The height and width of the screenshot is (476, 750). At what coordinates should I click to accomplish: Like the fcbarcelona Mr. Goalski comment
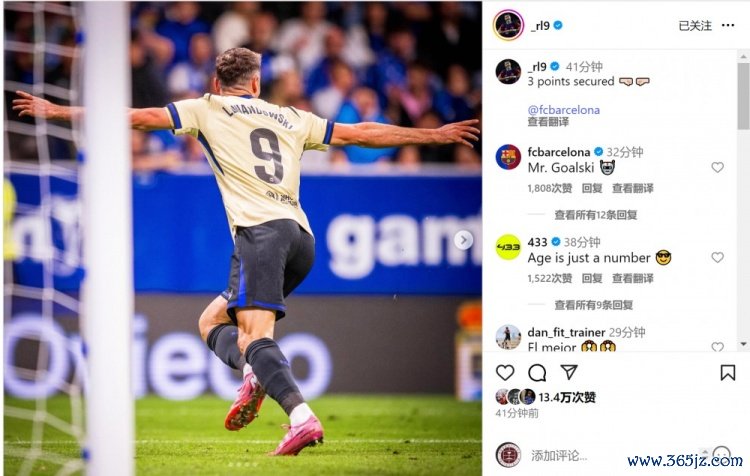[717, 167]
